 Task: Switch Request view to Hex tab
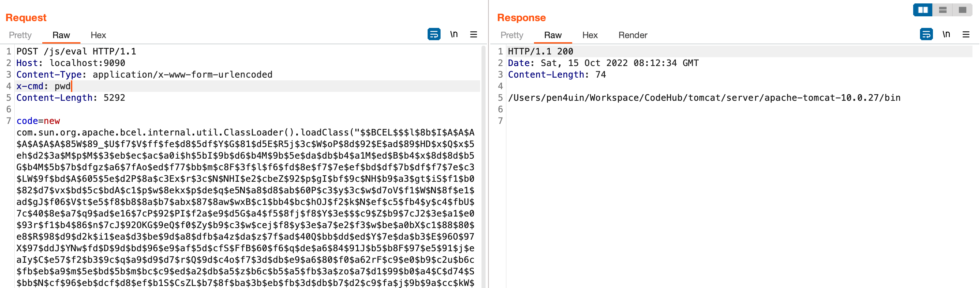click(x=98, y=35)
